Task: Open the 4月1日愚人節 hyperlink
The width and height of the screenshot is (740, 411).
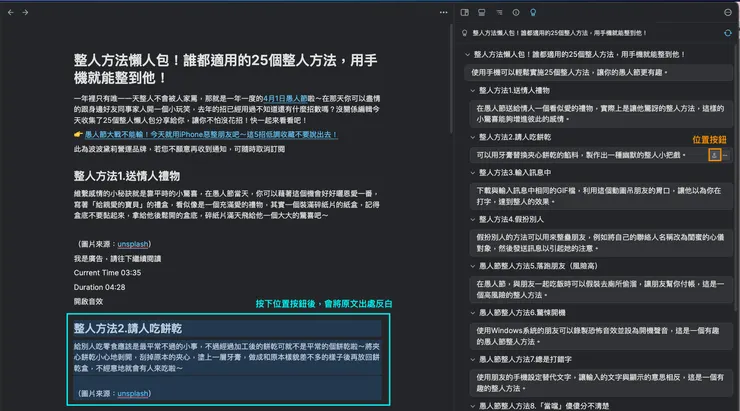Action: [285, 98]
